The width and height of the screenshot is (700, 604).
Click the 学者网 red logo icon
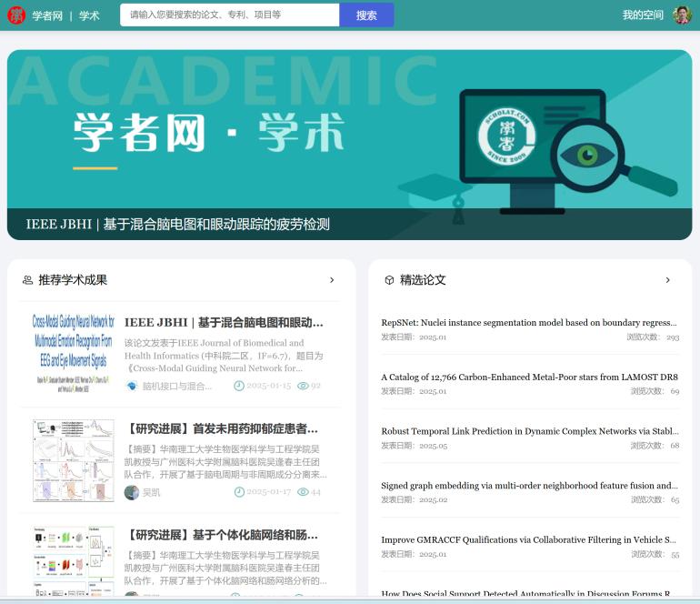(16, 15)
